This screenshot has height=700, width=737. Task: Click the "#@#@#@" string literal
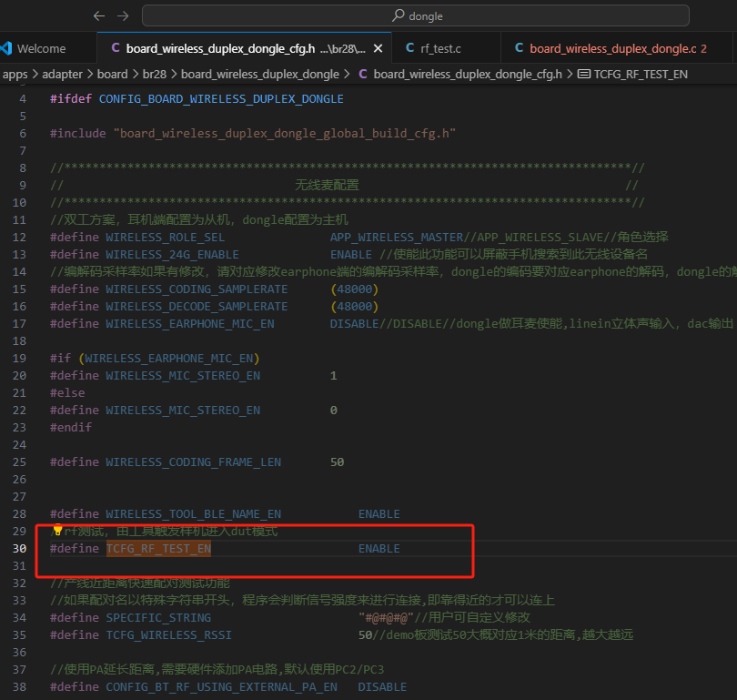[387, 617]
